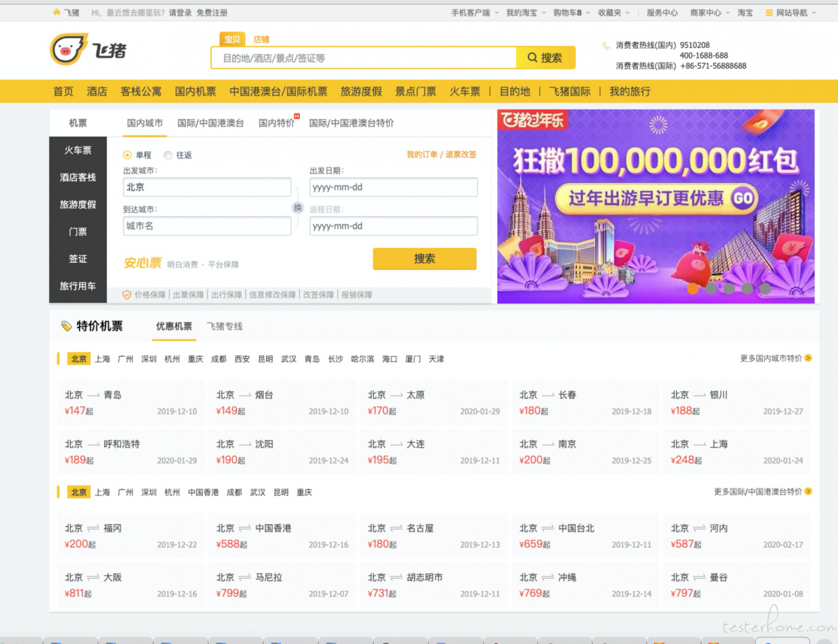The height and width of the screenshot is (644, 838).
Task: Select 火车票 in the left sidebar
Action: (78, 150)
